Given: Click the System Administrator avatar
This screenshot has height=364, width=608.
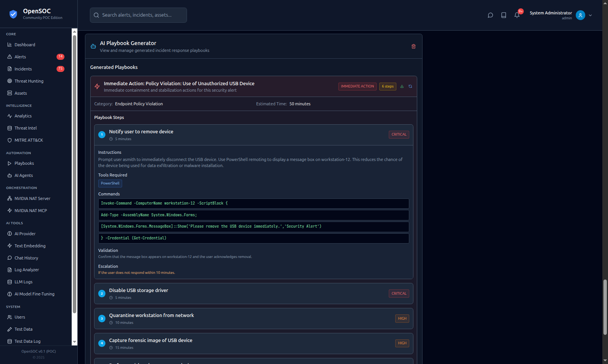Looking at the screenshot, I should coord(580,15).
